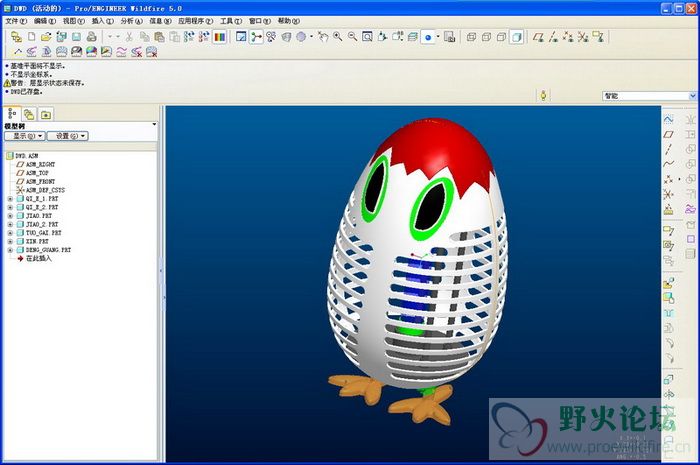
Task: Open the 设置 dropdown button
Action: (68, 136)
